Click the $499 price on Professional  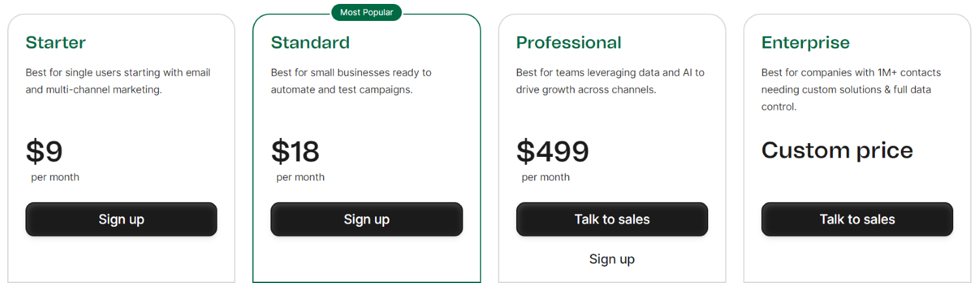(x=553, y=152)
